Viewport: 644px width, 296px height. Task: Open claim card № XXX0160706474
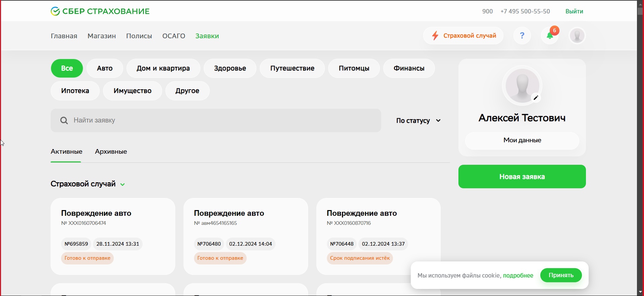tap(113, 237)
